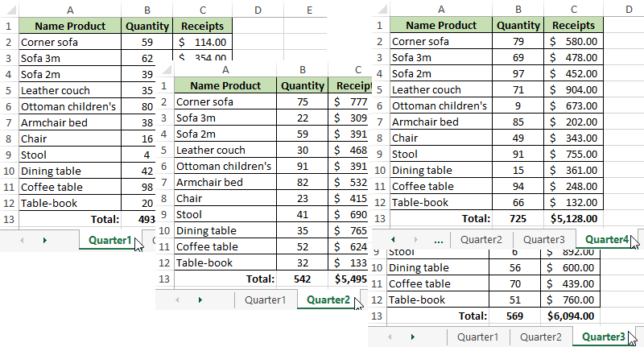Switch to Quarter3 tab beside active Quarter4
This screenshot has width=644, height=347.
point(543,239)
